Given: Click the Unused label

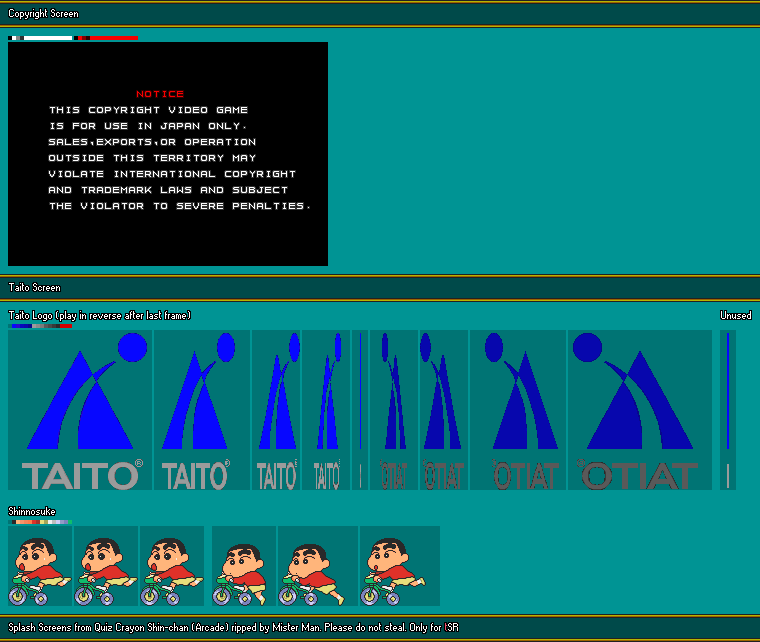Looking at the screenshot, I should pos(736,315).
